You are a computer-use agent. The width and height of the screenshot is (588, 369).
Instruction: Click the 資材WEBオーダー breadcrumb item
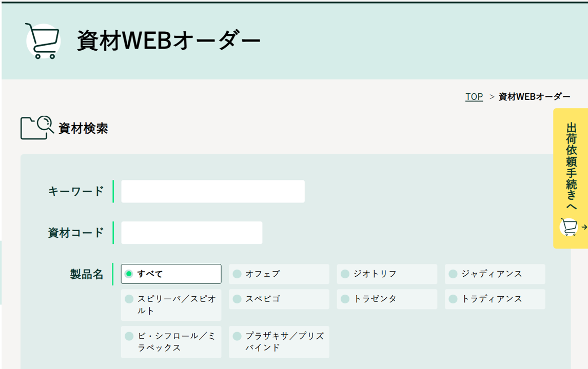click(x=534, y=96)
